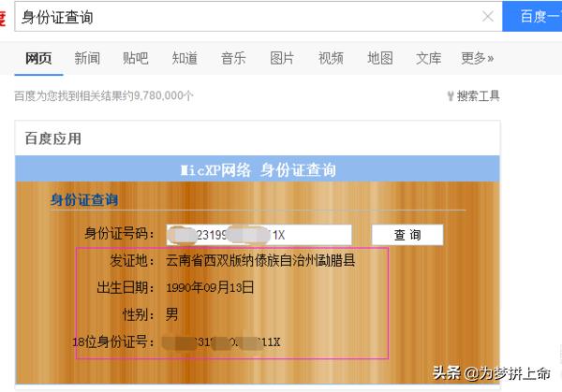Click the 查询 button

[407, 235]
